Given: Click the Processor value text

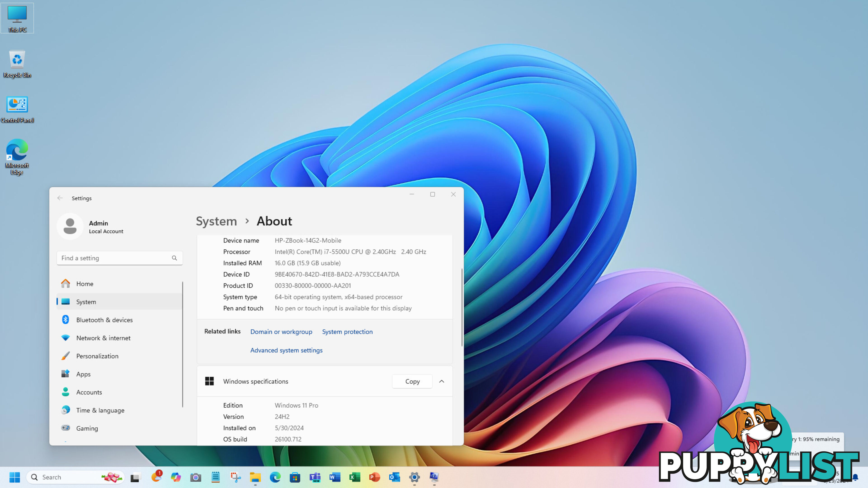Looking at the screenshot, I should (350, 252).
